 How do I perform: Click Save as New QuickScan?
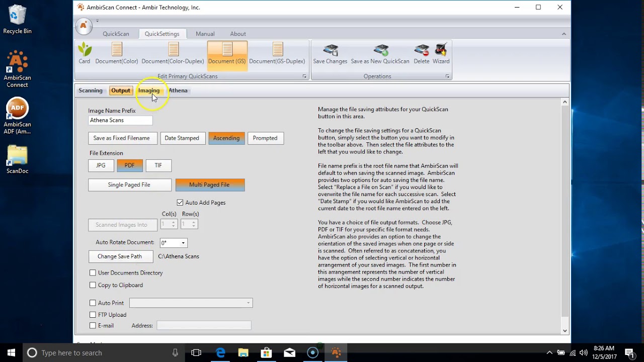click(x=380, y=53)
